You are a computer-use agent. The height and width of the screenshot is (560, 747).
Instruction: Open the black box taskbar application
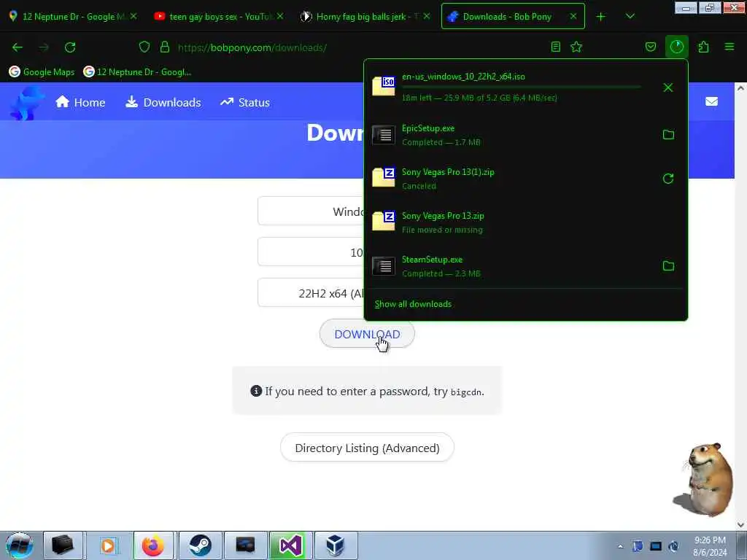coord(63,545)
